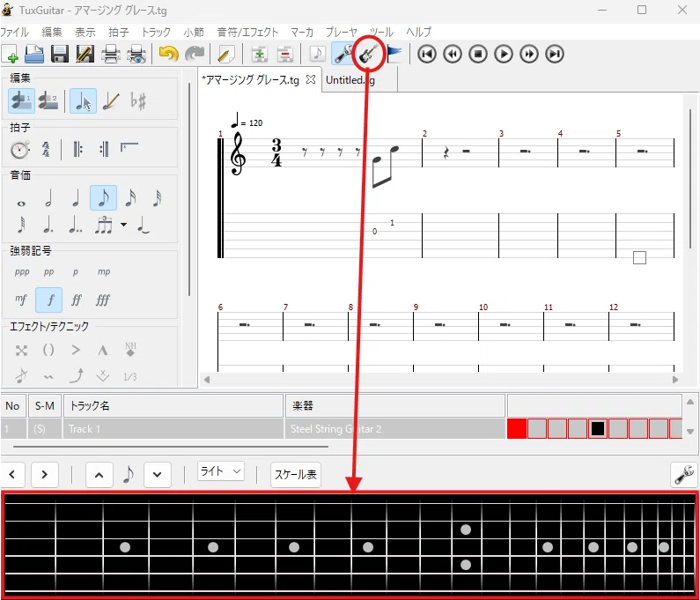Open 音符/エフェクト menu
This screenshot has height=600, width=700.
(247, 33)
